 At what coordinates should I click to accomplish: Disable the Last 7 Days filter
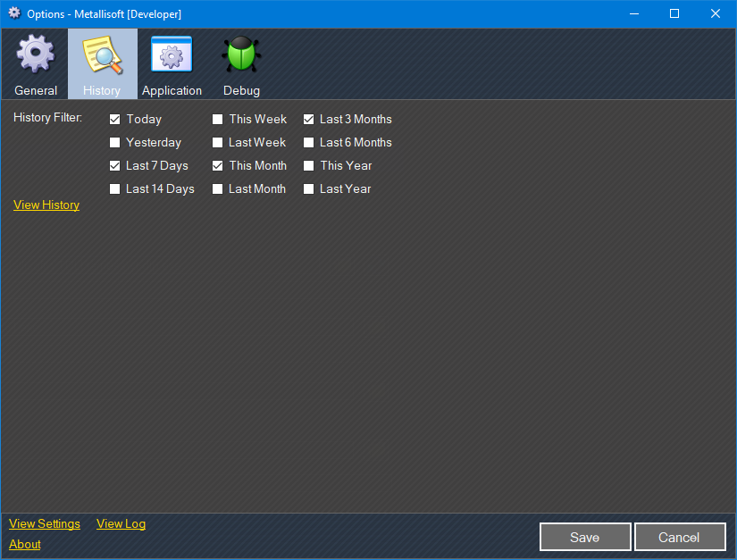[114, 165]
